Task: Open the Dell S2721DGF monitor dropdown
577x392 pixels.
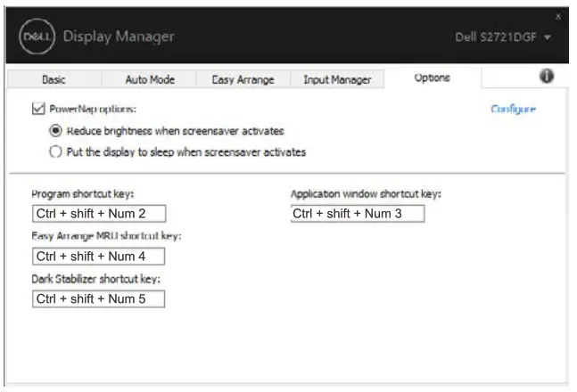Action: (503, 37)
